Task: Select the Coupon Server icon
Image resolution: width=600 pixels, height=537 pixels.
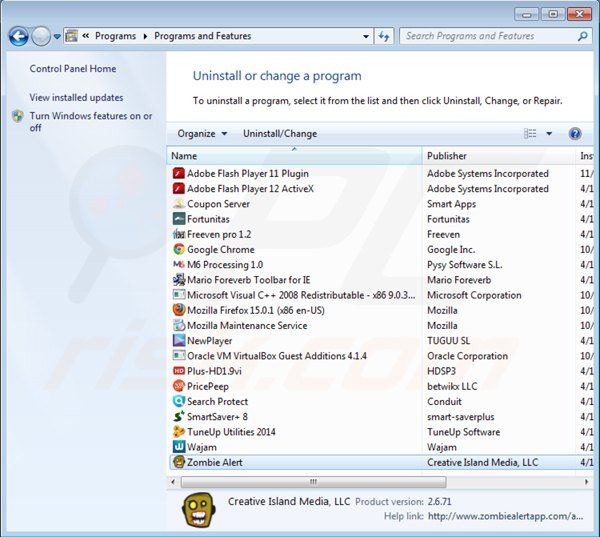Action: [179, 204]
